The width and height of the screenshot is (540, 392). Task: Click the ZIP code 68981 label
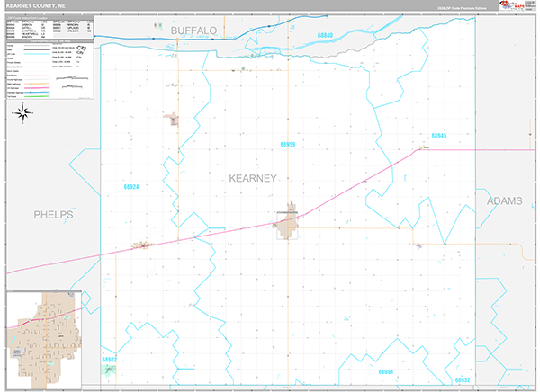pos(386,371)
